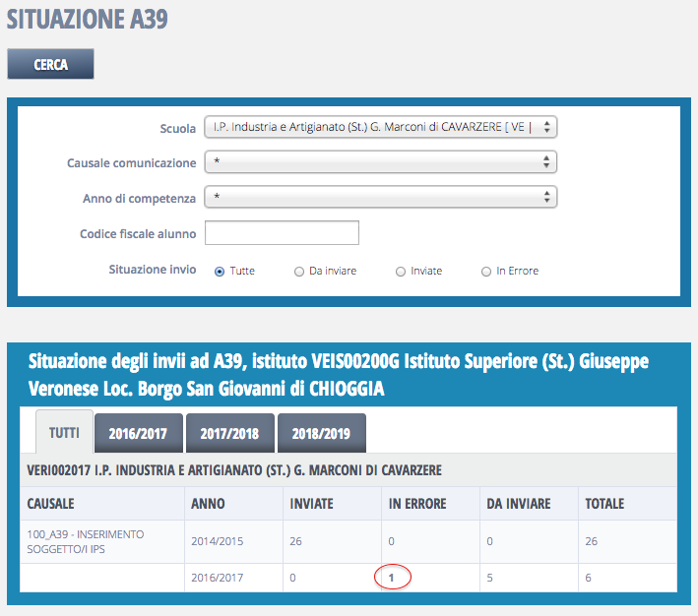
Task: Open the Anno di competenza dropdown
Action: (x=380, y=198)
